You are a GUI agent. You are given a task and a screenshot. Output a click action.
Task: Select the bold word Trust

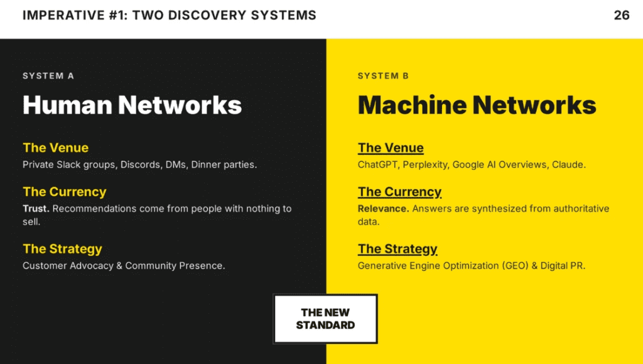[x=36, y=208]
